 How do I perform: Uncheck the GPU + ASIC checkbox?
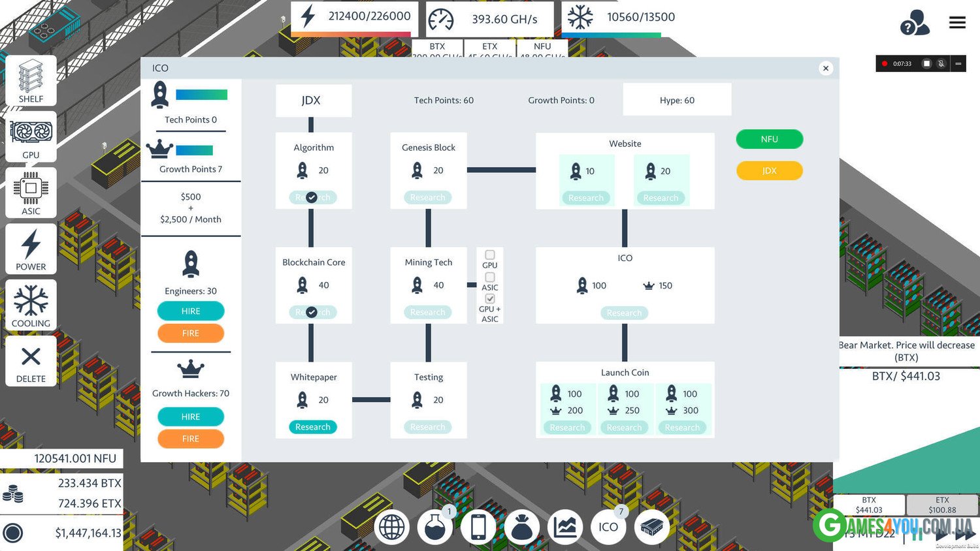tap(490, 299)
